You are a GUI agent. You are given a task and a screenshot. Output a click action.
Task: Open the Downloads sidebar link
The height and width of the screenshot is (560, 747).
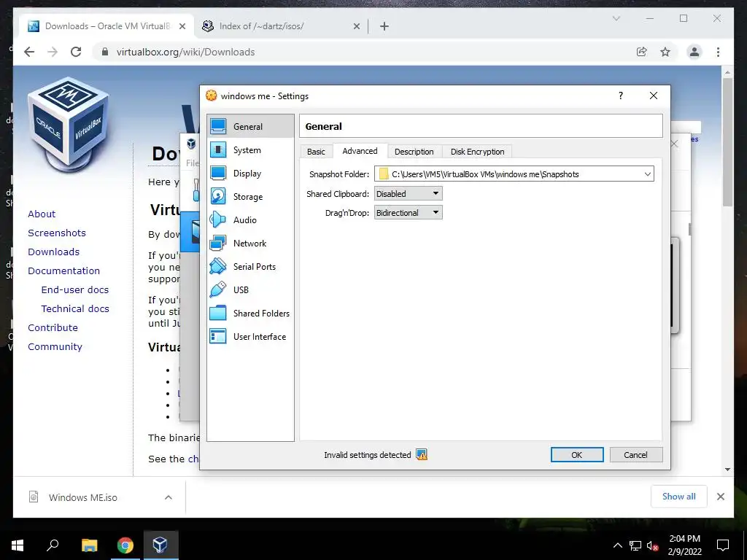click(x=53, y=252)
